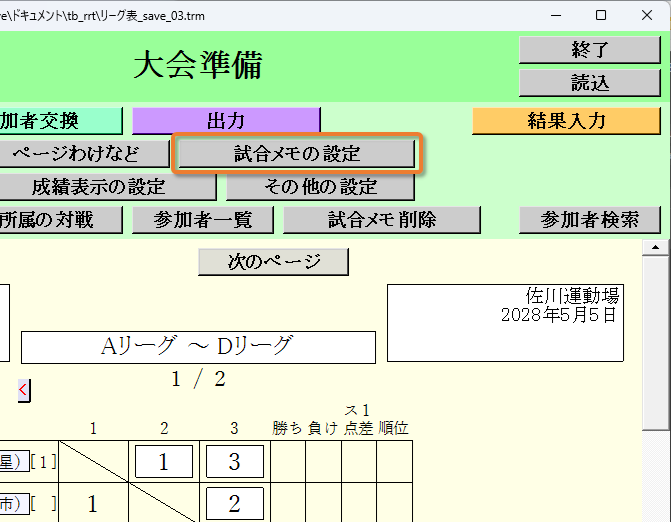Click the 参加者一覧 button
671x522 pixels.
click(x=203, y=220)
